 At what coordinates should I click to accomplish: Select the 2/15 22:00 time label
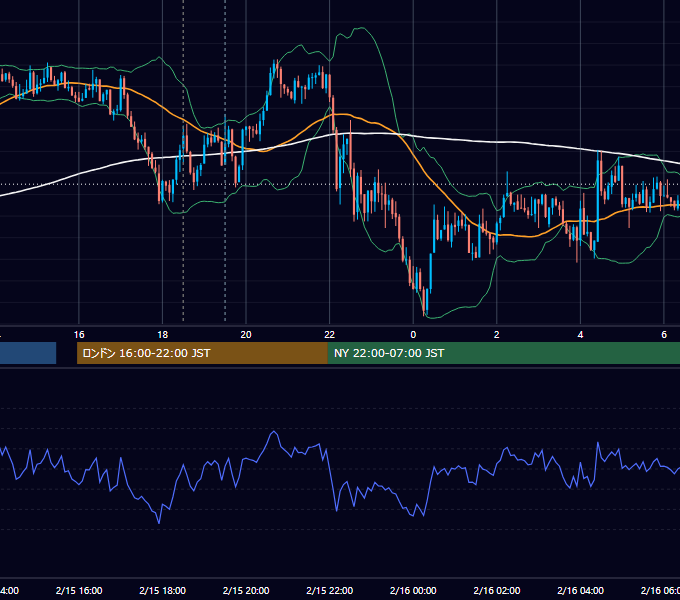[330, 590]
